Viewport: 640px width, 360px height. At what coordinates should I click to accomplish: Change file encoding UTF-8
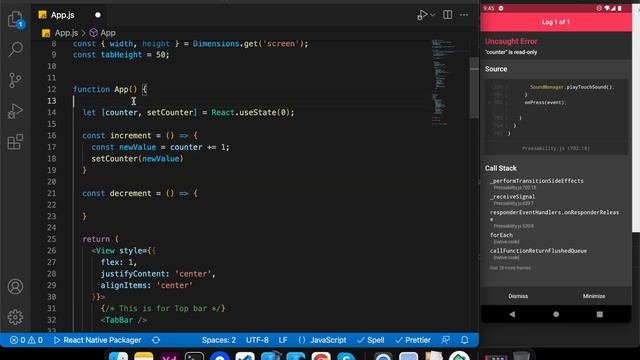257,340
